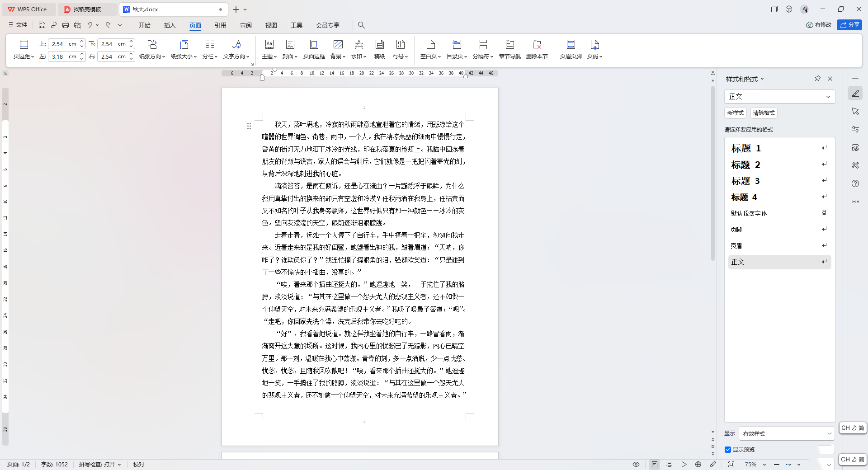
Task: Pin the 样式和格式 panel
Action: point(817,79)
